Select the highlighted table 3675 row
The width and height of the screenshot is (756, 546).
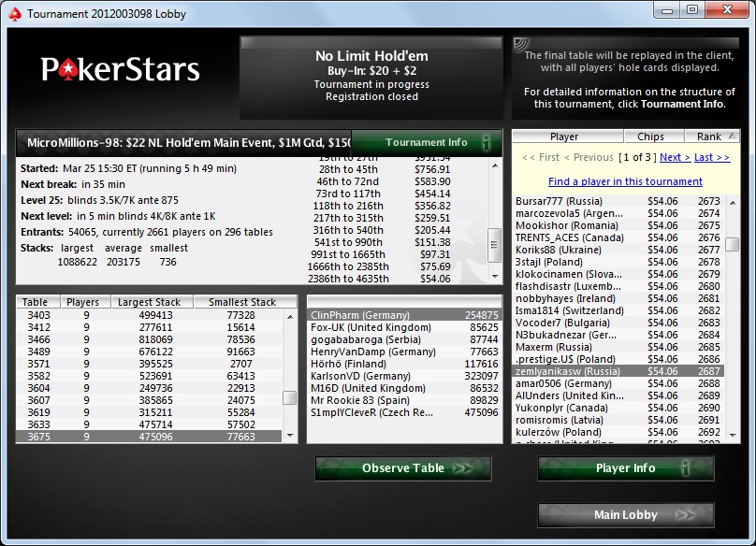point(149,437)
